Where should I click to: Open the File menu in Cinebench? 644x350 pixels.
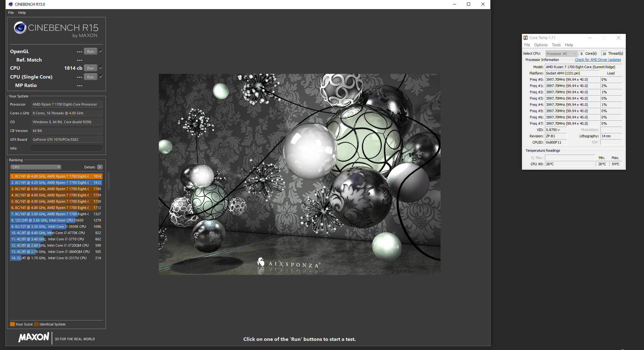[11, 13]
